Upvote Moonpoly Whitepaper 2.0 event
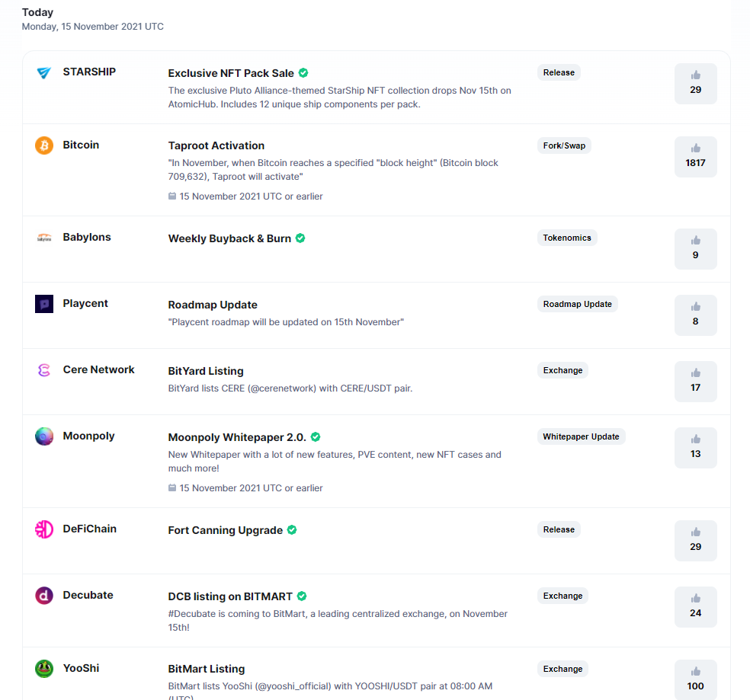 pyautogui.click(x=695, y=448)
